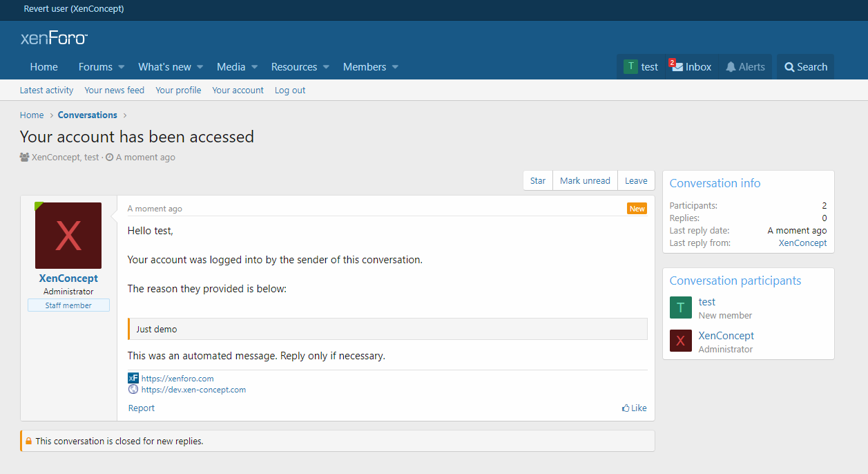Click the test user avatar in participants
Screen dimensions: 868x474
pos(680,308)
